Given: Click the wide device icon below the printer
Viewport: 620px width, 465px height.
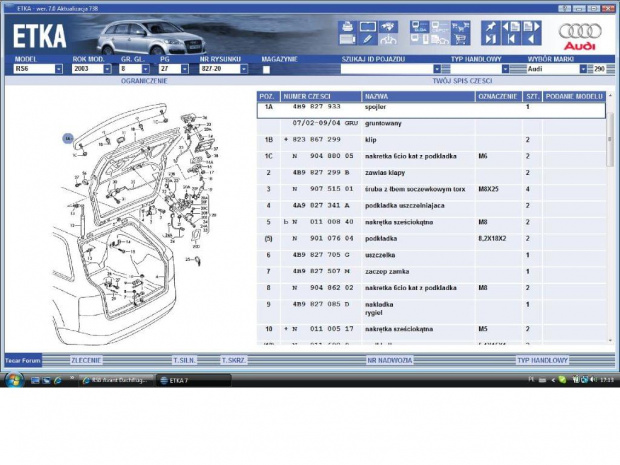Looking at the screenshot, I should (347, 39).
